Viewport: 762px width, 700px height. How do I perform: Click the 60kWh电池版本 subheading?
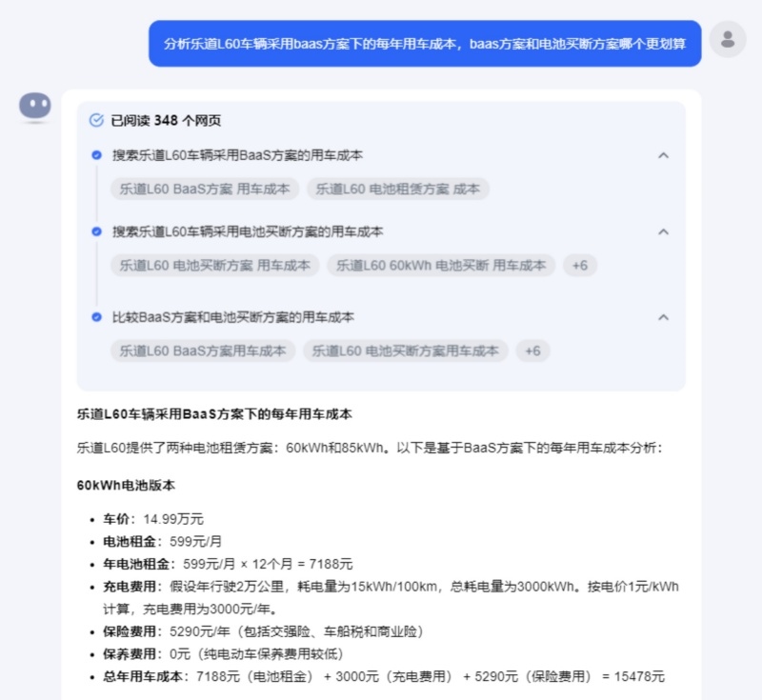pyautogui.click(x=126, y=486)
